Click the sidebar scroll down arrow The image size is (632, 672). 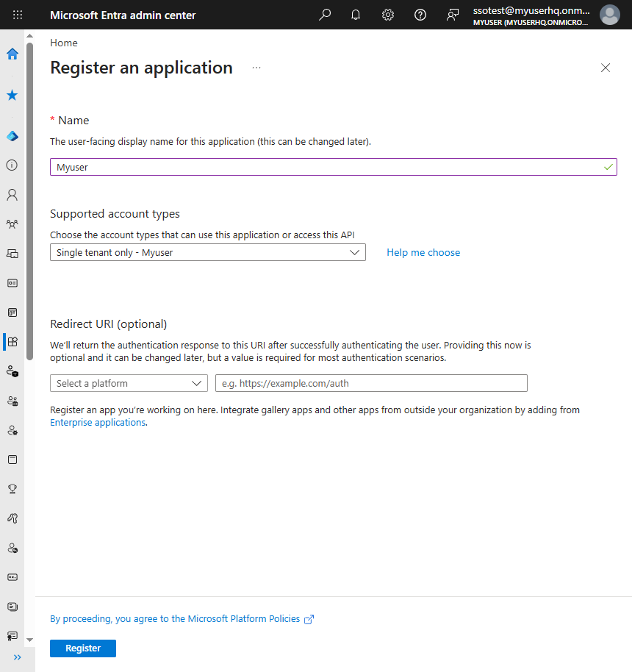click(x=29, y=640)
